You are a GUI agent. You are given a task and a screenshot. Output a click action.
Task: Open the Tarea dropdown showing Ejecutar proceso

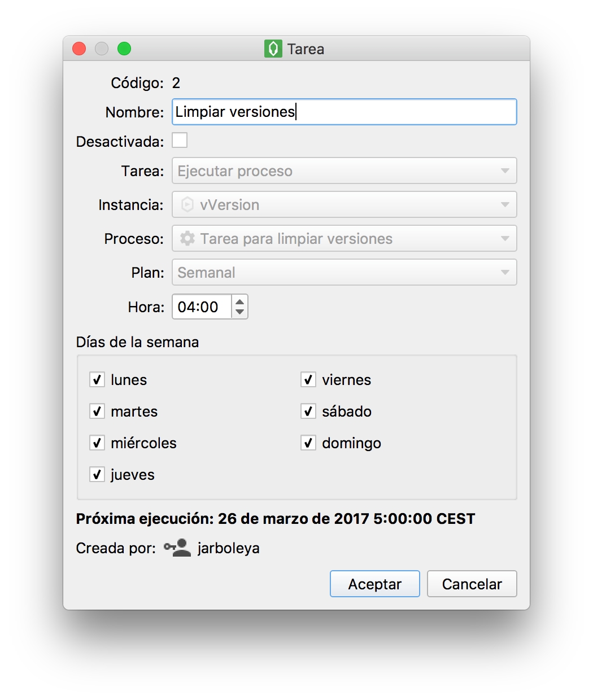click(344, 171)
